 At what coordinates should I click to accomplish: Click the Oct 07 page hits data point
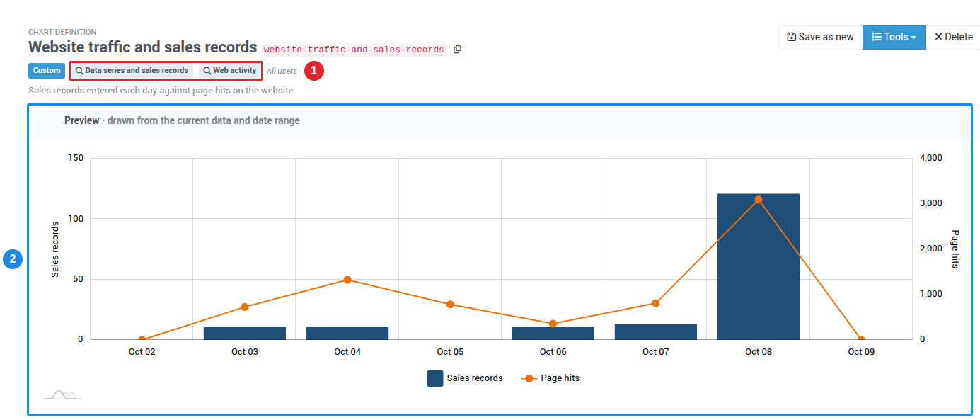[x=656, y=303]
